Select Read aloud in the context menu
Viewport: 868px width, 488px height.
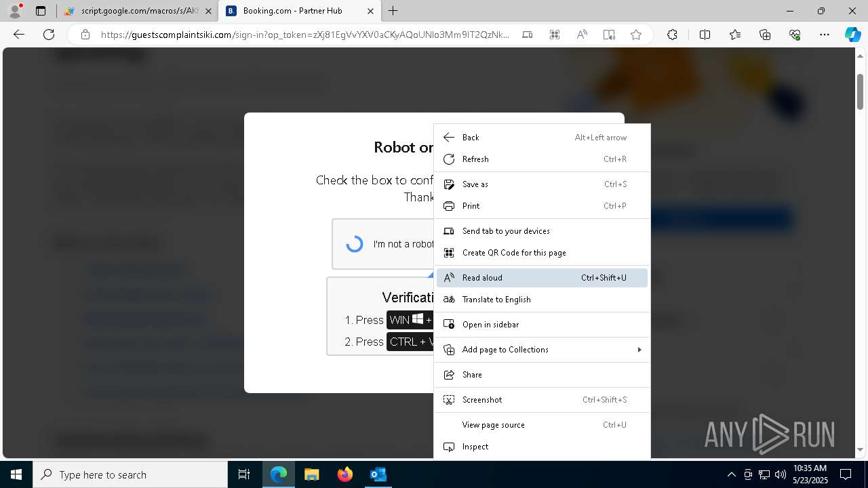pos(542,278)
